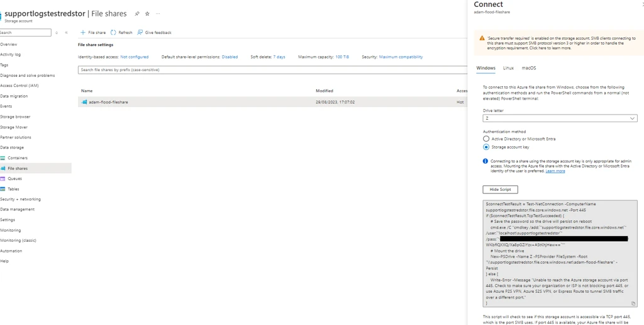This screenshot has height=325, width=644.
Task: Pin the File shares blade
Action: pyautogui.click(x=137, y=14)
